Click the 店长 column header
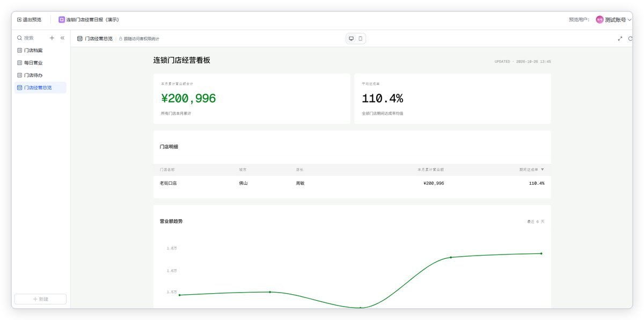644x320 pixels. [x=300, y=170]
